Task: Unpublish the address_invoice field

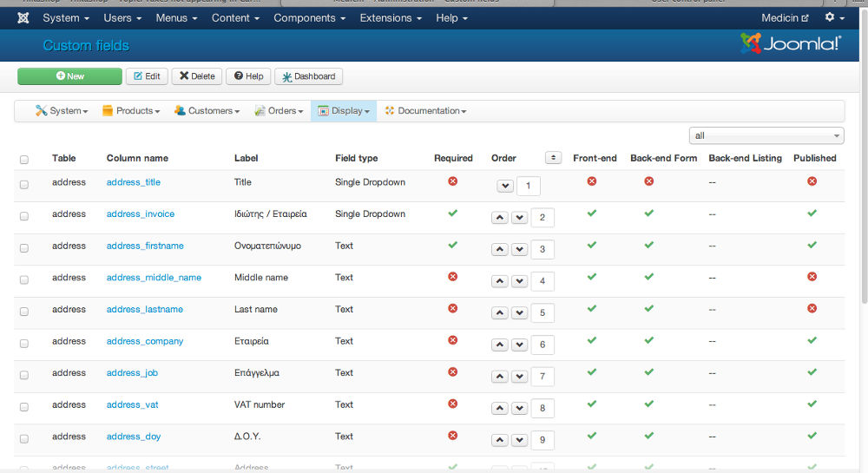Action: [x=812, y=214]
